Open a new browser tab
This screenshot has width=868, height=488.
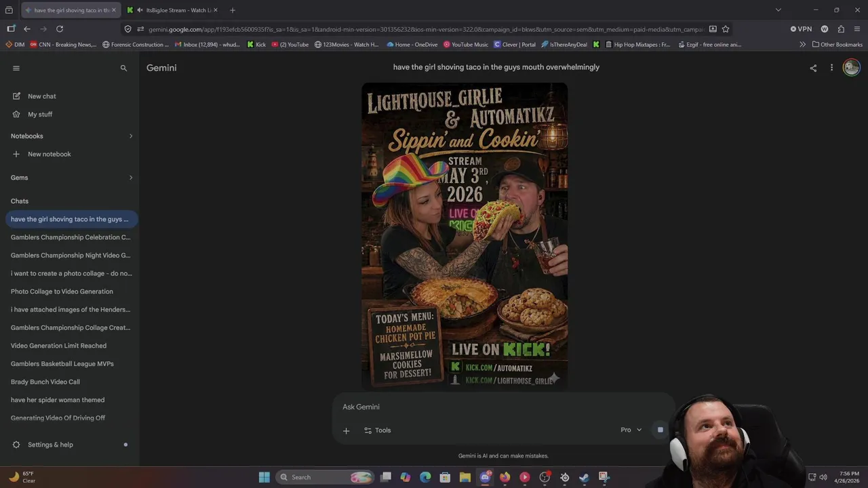[233, 10]
